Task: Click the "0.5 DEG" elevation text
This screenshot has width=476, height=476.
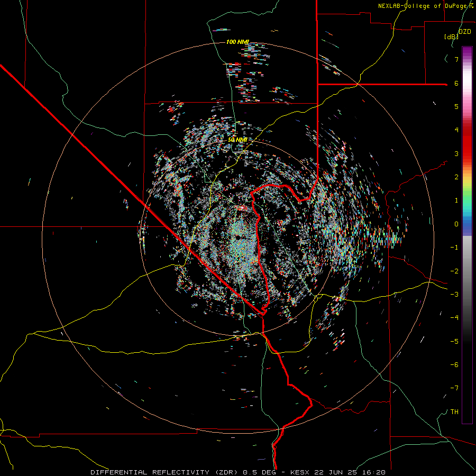Action: pos(259,472)
